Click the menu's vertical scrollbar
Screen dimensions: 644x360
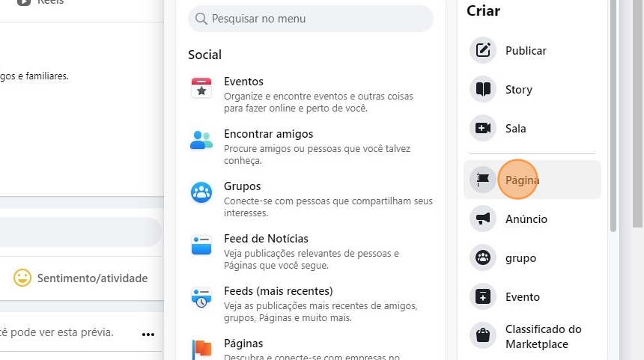[614, 112]
